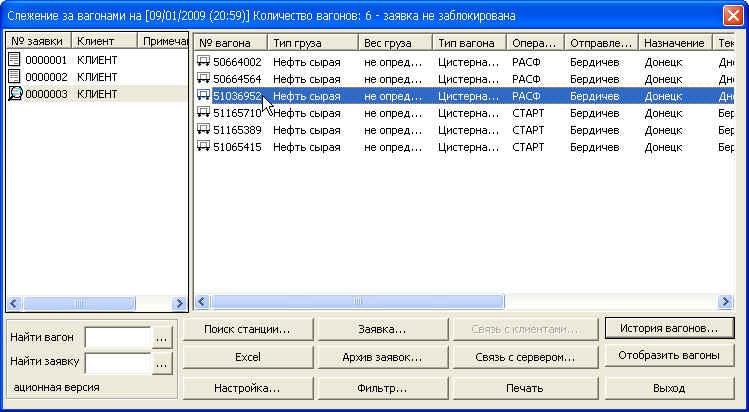Click wagon icon next to 51165389
The height and width of the screenshot is (412, 749).
point(203,129)
